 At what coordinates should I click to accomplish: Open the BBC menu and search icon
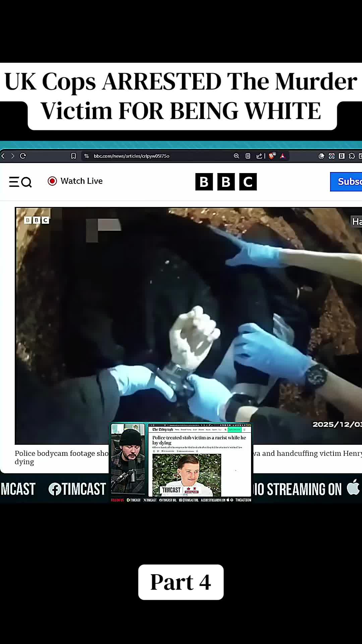[20, 182]
